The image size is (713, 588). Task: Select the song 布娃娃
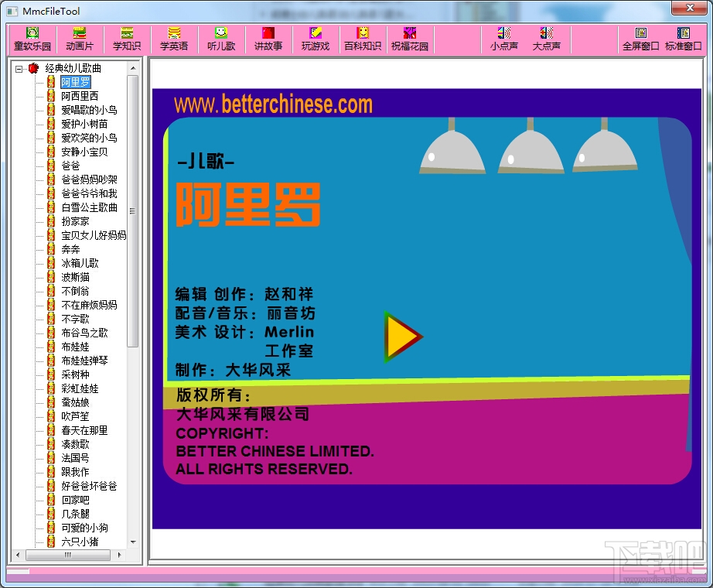point(75,347)
